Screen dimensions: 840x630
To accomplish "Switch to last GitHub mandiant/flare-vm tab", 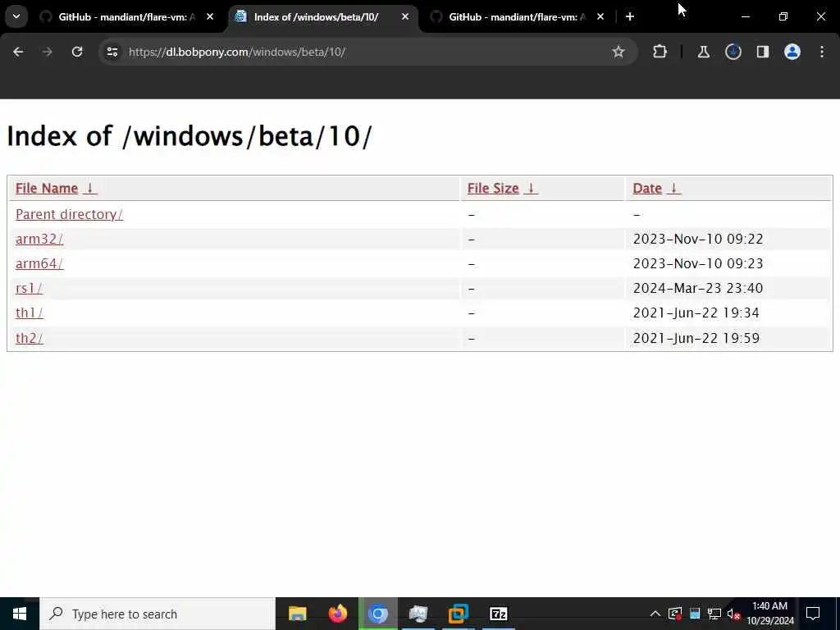I will click(517, 16).
